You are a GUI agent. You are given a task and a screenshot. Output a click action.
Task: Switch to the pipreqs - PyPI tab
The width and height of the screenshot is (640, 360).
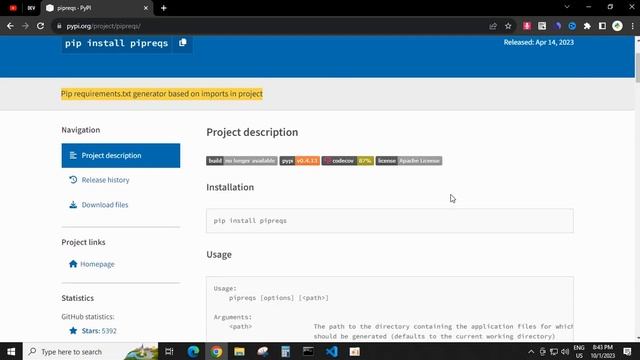[x=97, y=8]
